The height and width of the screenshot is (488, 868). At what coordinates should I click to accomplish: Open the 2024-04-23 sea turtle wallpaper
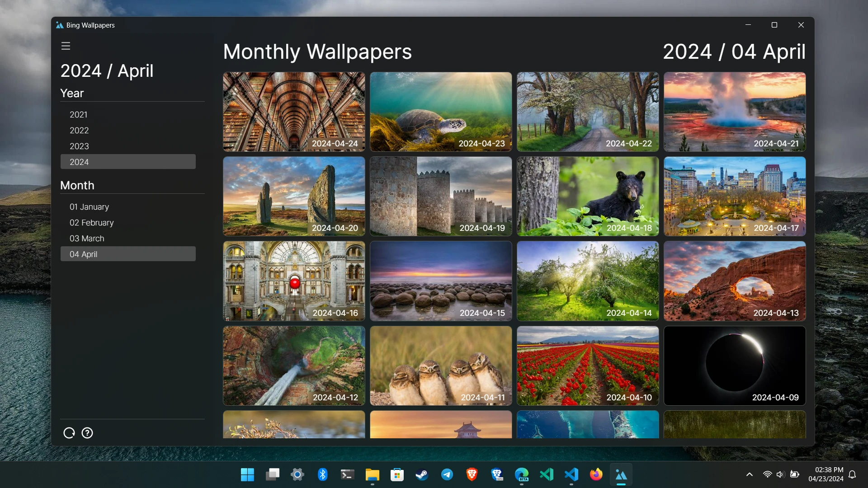coord(441,112)
